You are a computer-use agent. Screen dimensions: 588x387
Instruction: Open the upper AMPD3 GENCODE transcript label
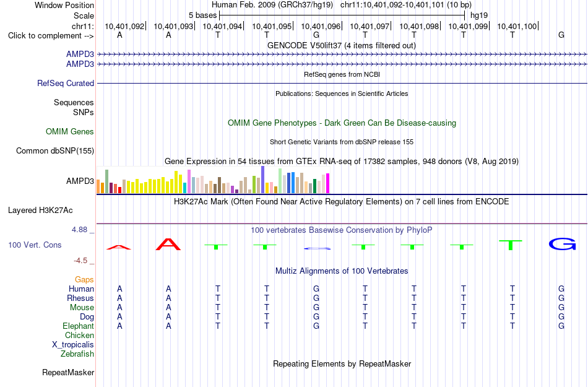click(80, 54)
